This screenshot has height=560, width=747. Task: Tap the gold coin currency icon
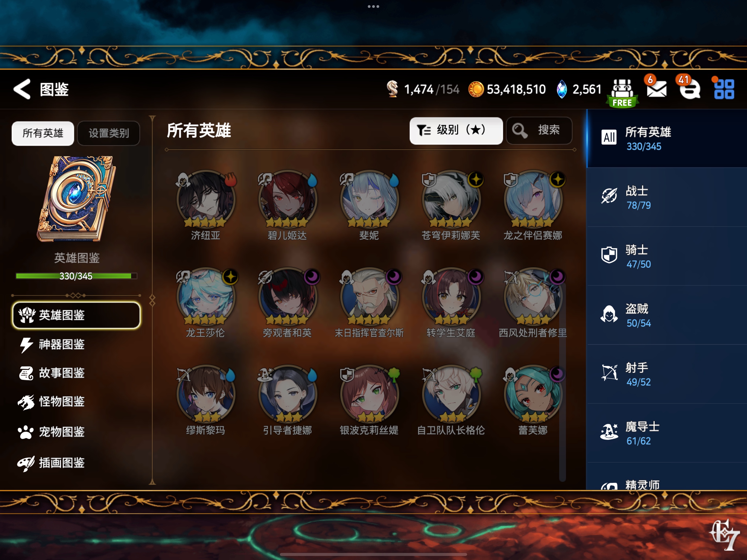pos(476,90)
